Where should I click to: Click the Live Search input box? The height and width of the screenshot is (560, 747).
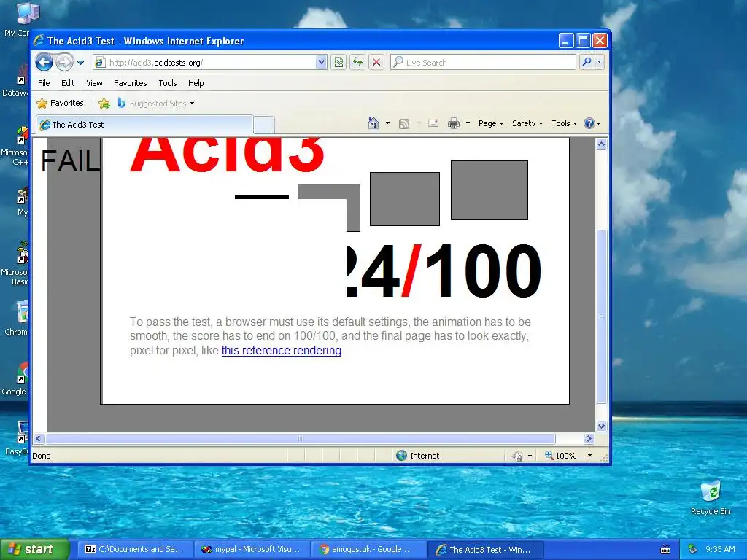(x=483, y=63)
